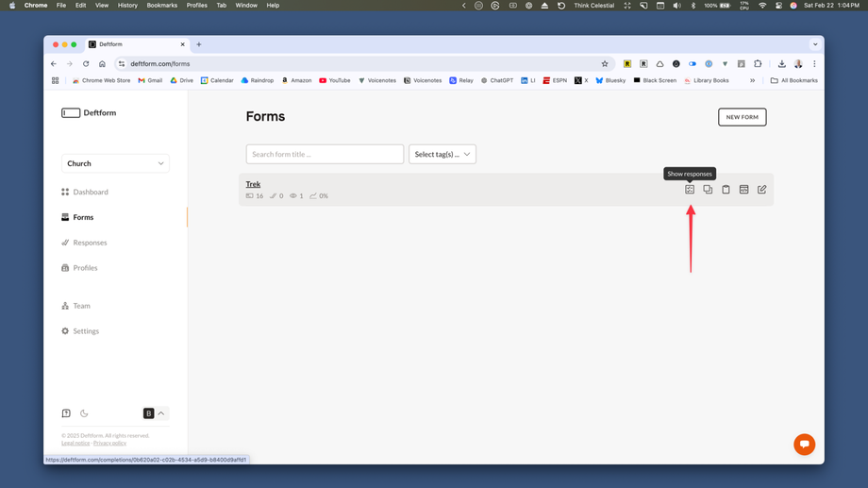Open the Select tag(s) dropdown
Image resolution: width=868 pixels, height=488 pixels.
[442, 154]
